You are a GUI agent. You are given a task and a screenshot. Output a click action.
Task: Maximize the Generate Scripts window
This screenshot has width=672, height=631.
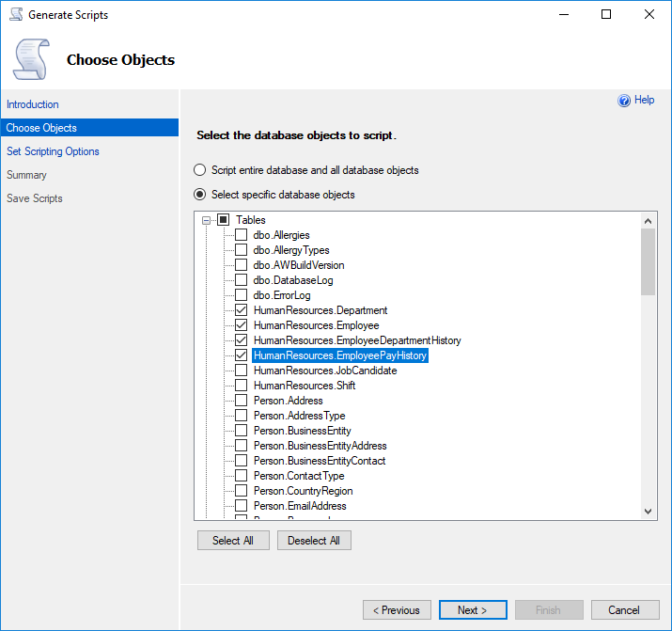click(606, 14)
